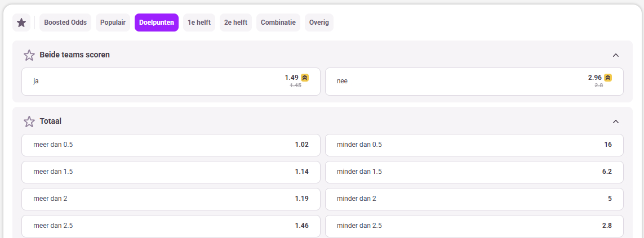Select the Doelpunten tab
The height and width of the screenshot is (238, 644).
point(157,23)
